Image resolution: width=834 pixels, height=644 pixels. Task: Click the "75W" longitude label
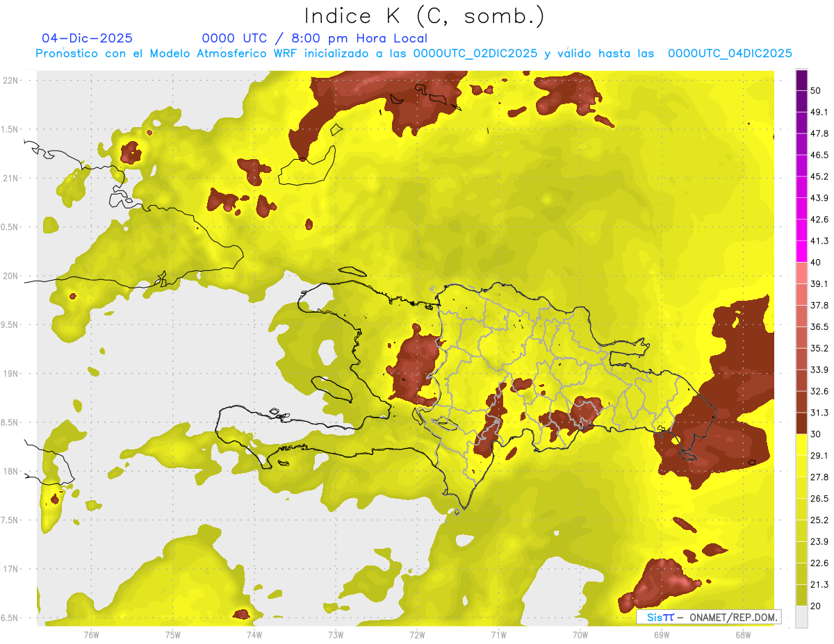coord(173,635)
